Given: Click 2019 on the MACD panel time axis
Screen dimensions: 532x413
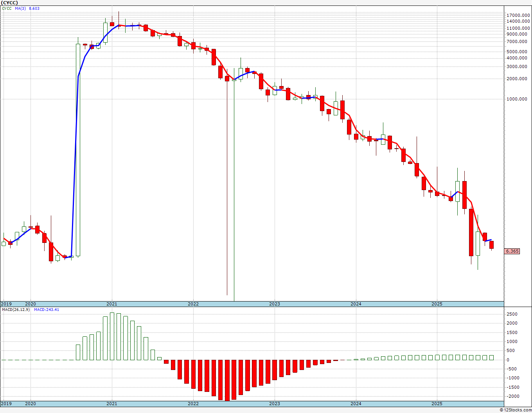Looking at the screenshot, I should [6, 404].
